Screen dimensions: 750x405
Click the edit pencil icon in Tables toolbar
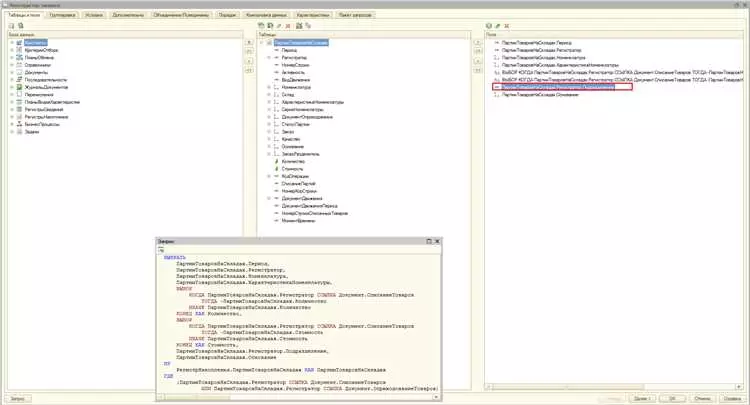coord(279,26)
